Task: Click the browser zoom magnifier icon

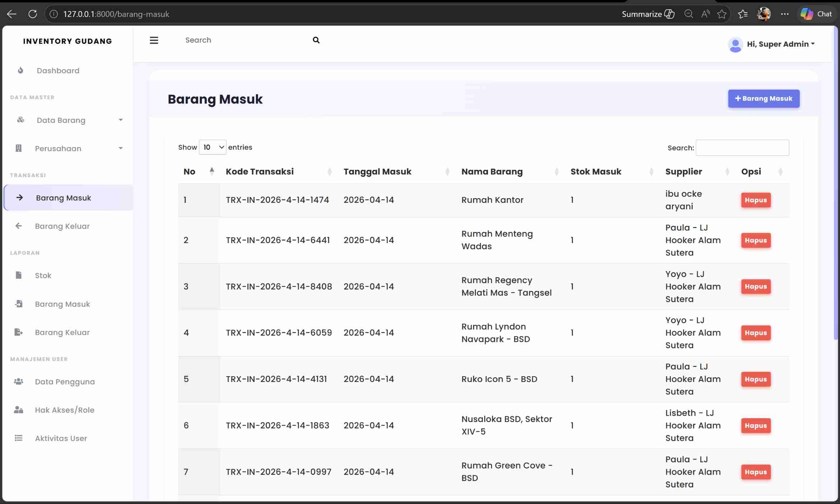Action: [689, 14]
